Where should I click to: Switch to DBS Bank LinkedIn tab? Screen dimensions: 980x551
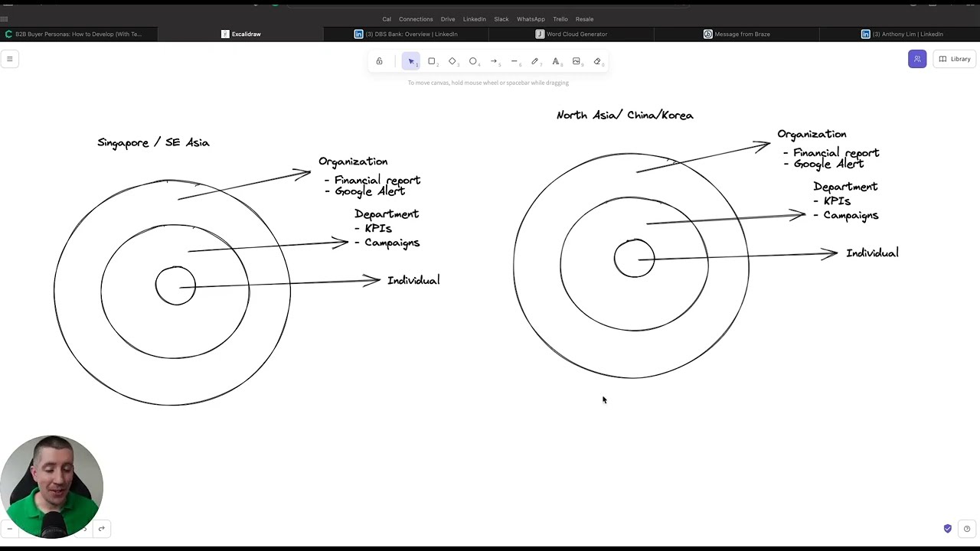[x=406, y=34]
